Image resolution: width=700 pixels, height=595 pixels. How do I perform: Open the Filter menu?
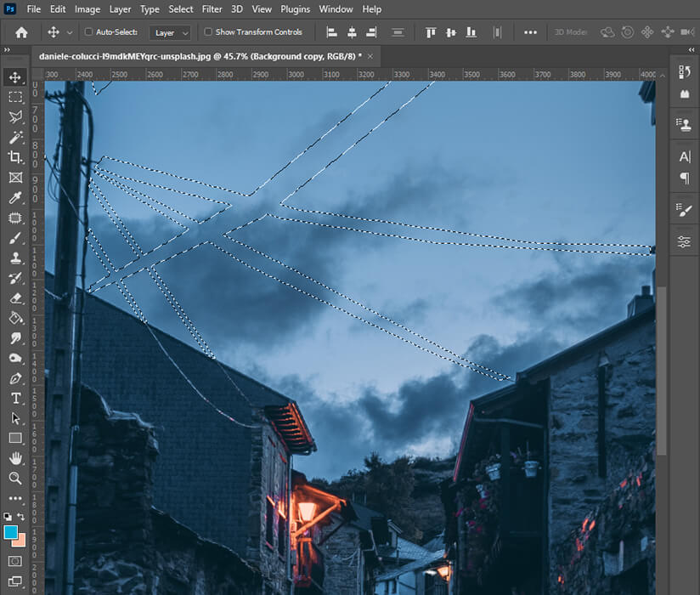point(212,9)
